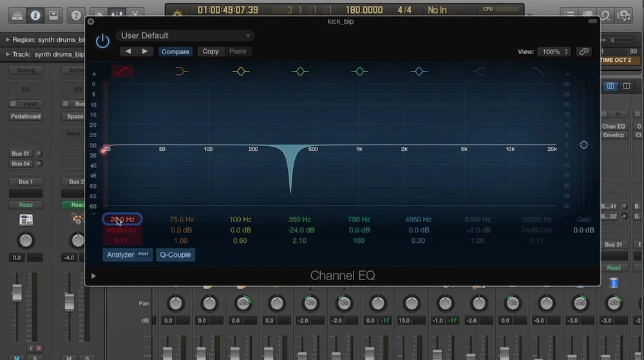The image size is (644, 360).
Task: Adjust the master gain slider handle
Action: pos(583,145)
